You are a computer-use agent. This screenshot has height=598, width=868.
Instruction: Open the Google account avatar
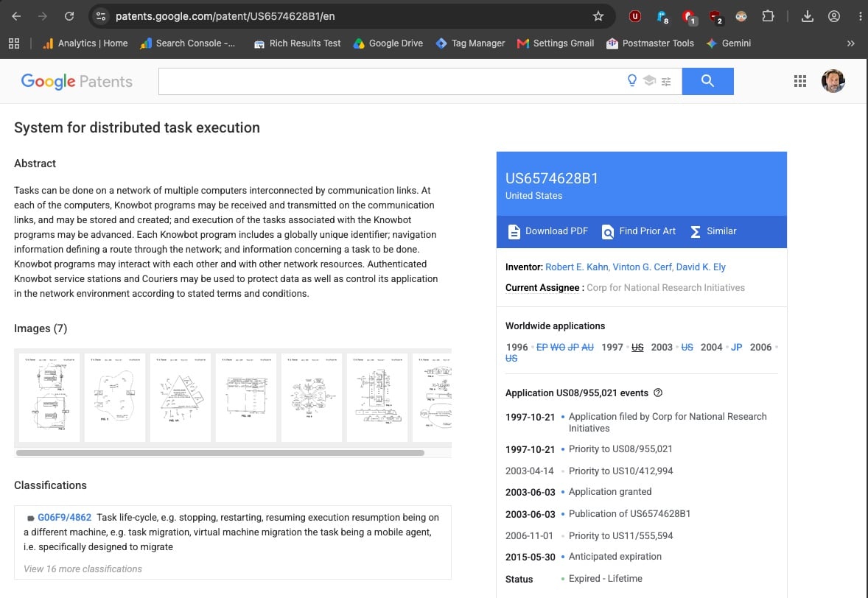833,81
